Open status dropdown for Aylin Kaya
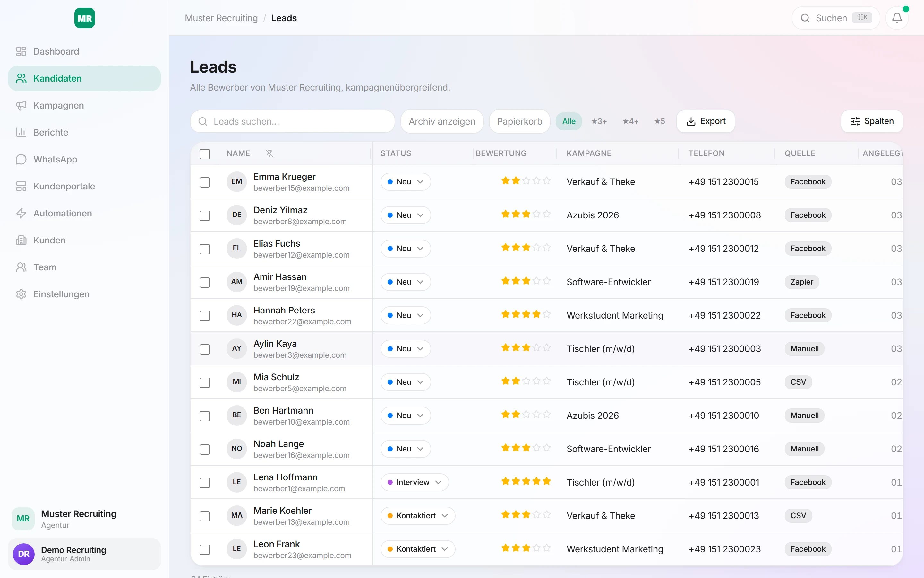 pyautogui.click(x=406, y=349)
